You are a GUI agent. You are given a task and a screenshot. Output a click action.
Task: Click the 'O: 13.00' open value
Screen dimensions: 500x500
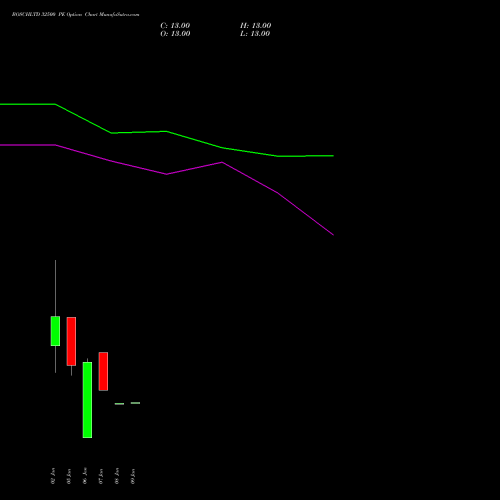tap(175, 34)
